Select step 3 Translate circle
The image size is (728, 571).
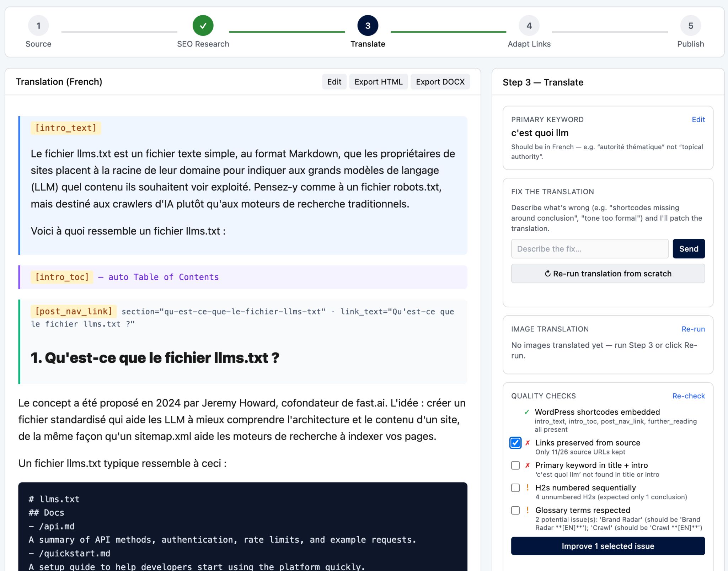[x=368, y=26]
